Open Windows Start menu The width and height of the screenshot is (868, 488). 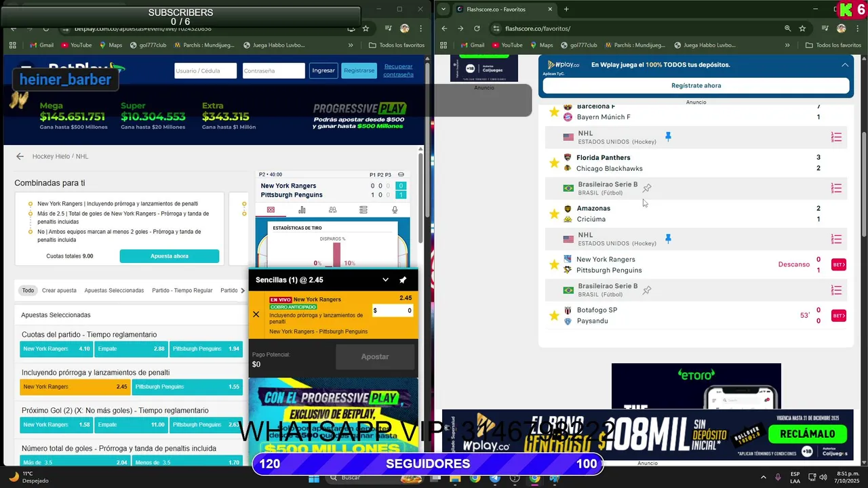[314, 478]
